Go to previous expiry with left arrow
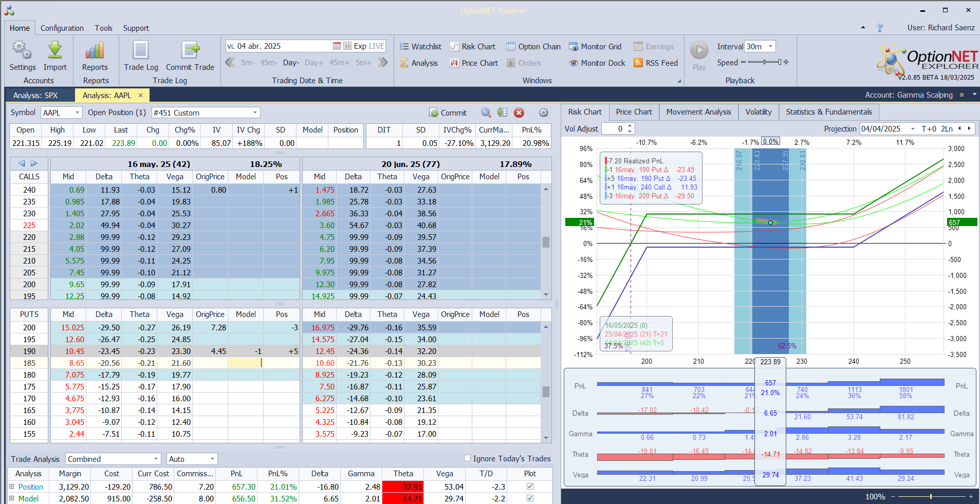980x504 pixels. tap(22, 163)
